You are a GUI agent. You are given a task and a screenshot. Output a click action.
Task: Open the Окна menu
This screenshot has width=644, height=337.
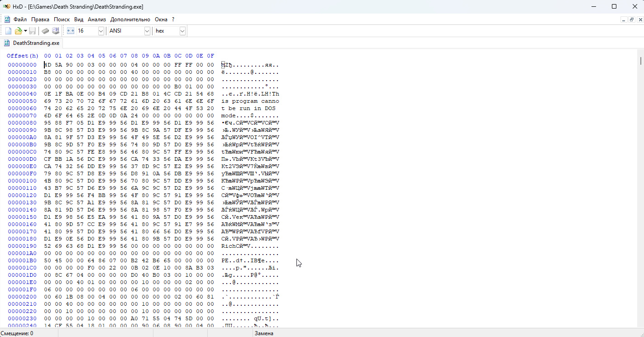coord(161,19)
